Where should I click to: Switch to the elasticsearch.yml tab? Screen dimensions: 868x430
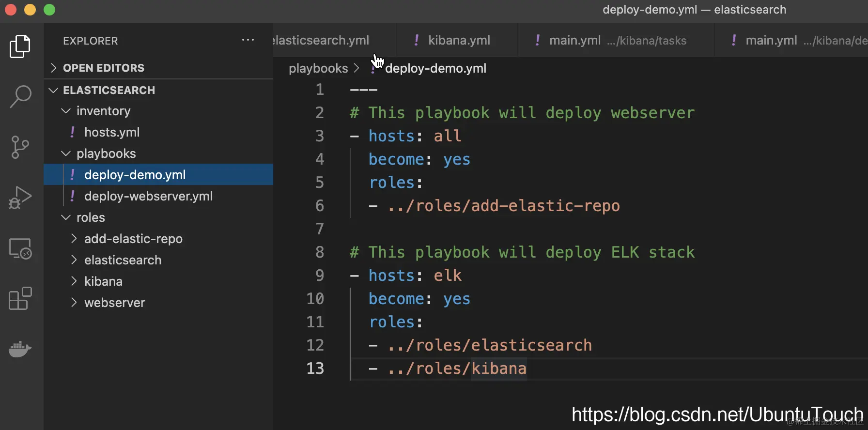(334, 40)
